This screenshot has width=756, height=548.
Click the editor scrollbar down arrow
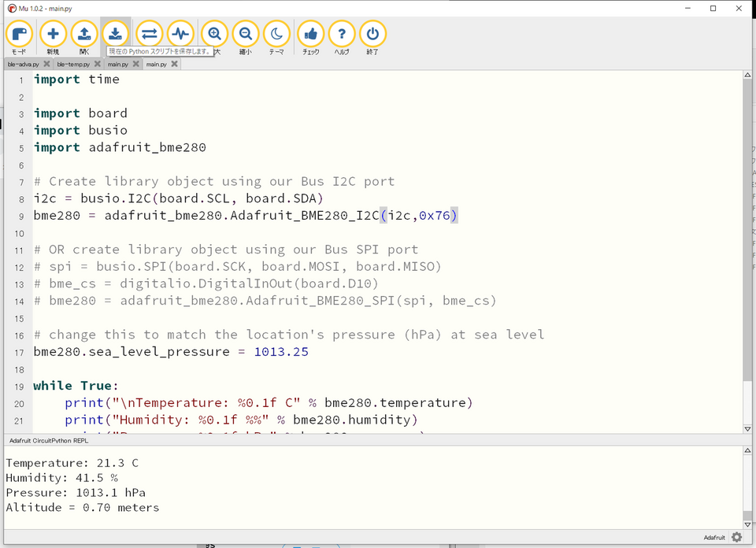pyautogui.click(x=747, y=429)
